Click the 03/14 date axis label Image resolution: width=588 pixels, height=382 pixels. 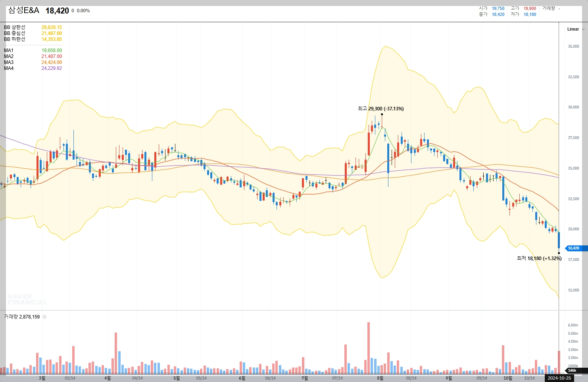(70, 378)
